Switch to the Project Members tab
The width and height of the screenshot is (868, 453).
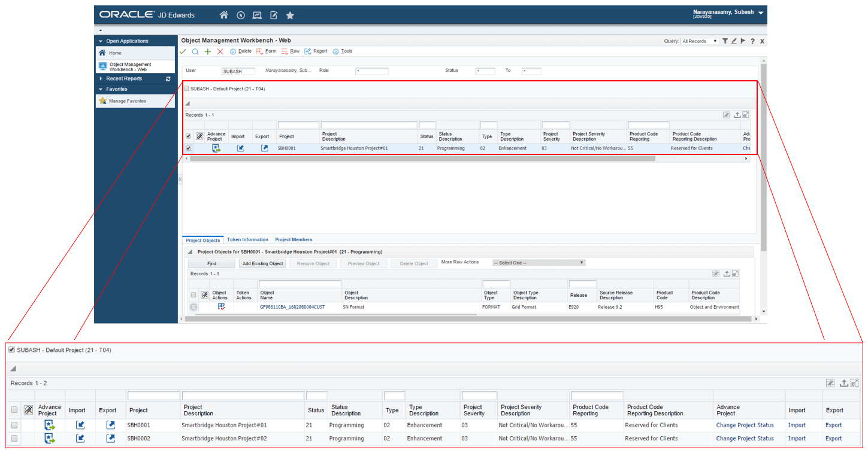(294, 239)
